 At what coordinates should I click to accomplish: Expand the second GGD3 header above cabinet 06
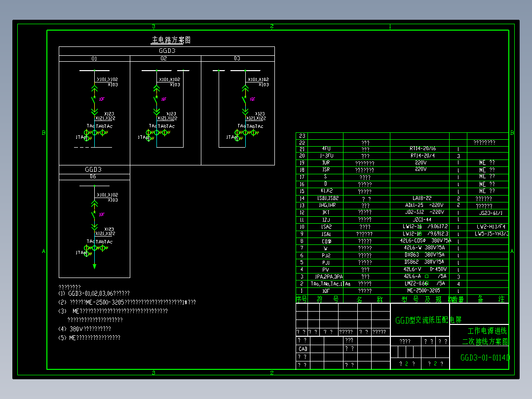(x=94, y=169)
